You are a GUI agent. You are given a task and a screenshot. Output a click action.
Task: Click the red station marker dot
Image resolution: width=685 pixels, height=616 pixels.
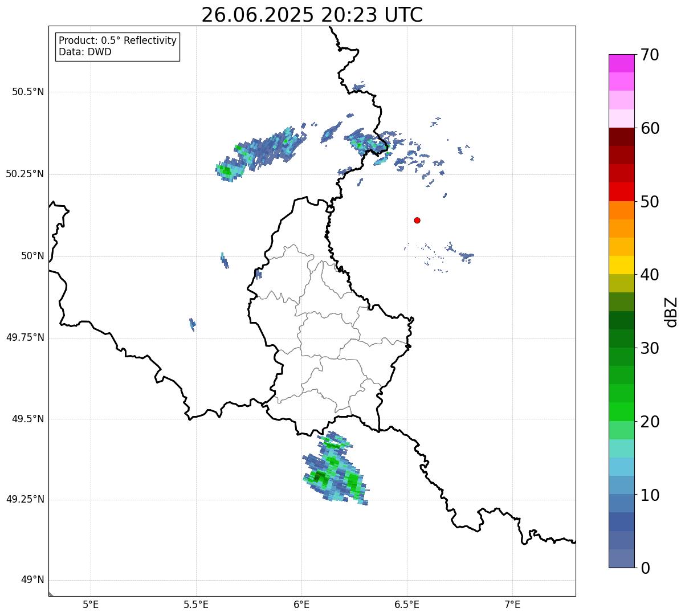coord(417,220)
